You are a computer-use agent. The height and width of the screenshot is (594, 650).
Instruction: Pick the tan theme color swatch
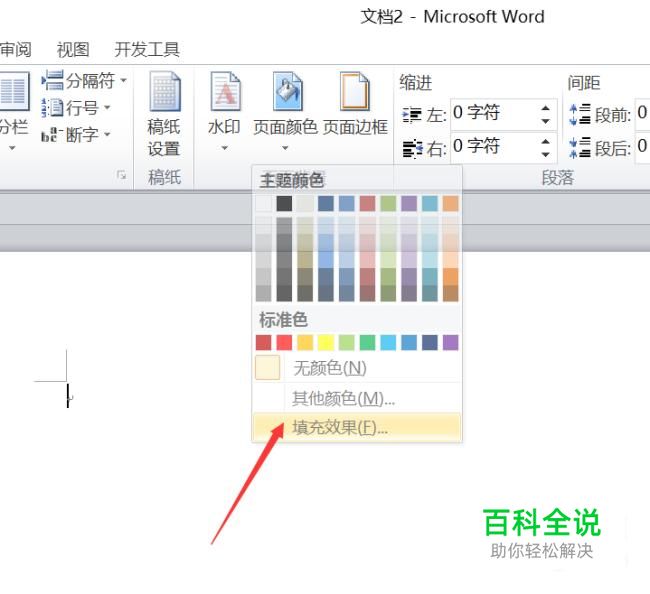click(x=305, y=204)
